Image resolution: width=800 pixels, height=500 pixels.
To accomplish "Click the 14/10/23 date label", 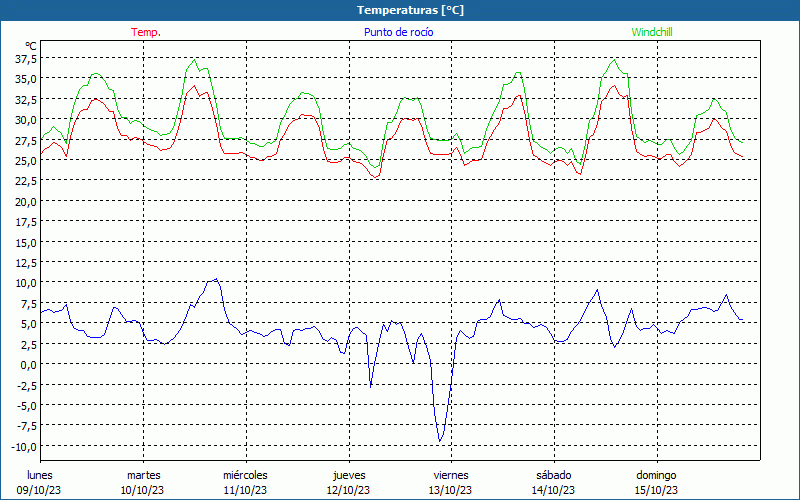I will click(x=554, y=490).
